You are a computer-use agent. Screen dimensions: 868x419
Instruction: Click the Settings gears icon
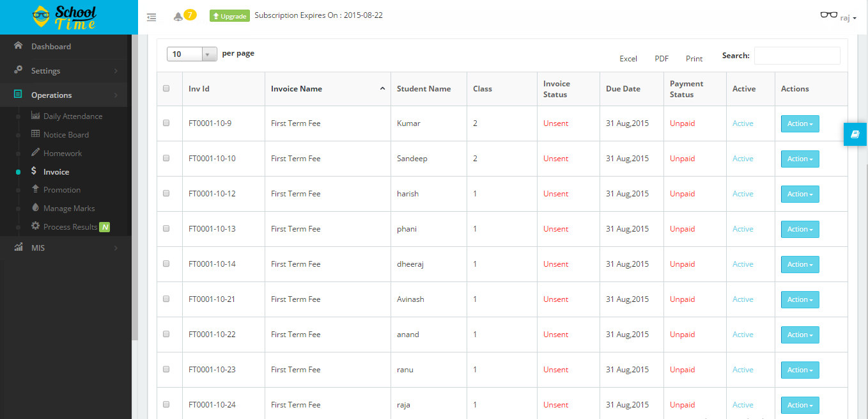click(18, 70)
